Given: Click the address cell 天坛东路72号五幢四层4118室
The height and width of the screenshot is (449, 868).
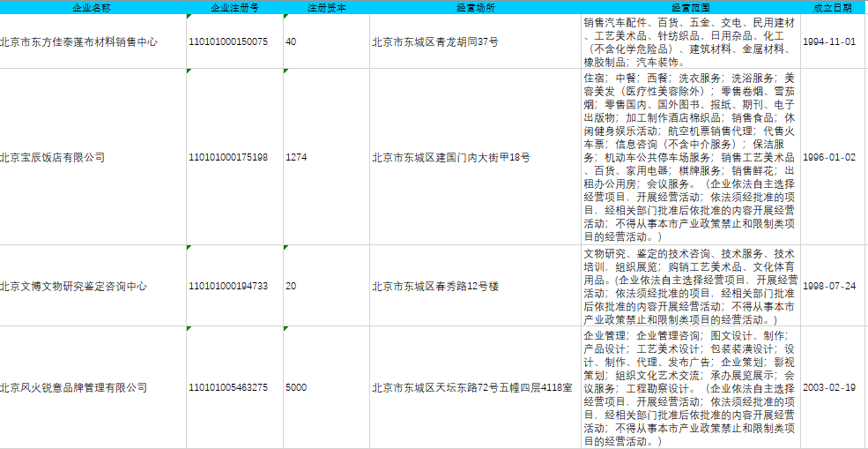Looking at the screenshot, I should [x=471, y=387].
